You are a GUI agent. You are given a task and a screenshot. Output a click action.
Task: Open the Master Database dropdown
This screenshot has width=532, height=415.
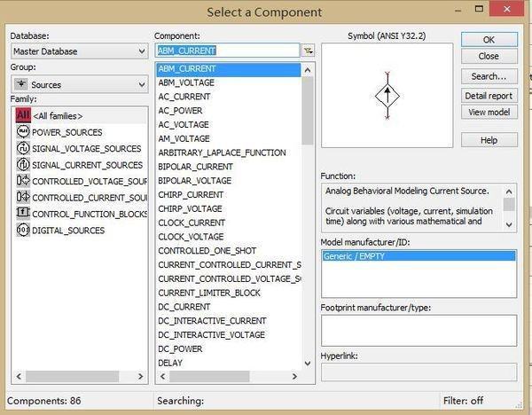(x=80, y=51)
